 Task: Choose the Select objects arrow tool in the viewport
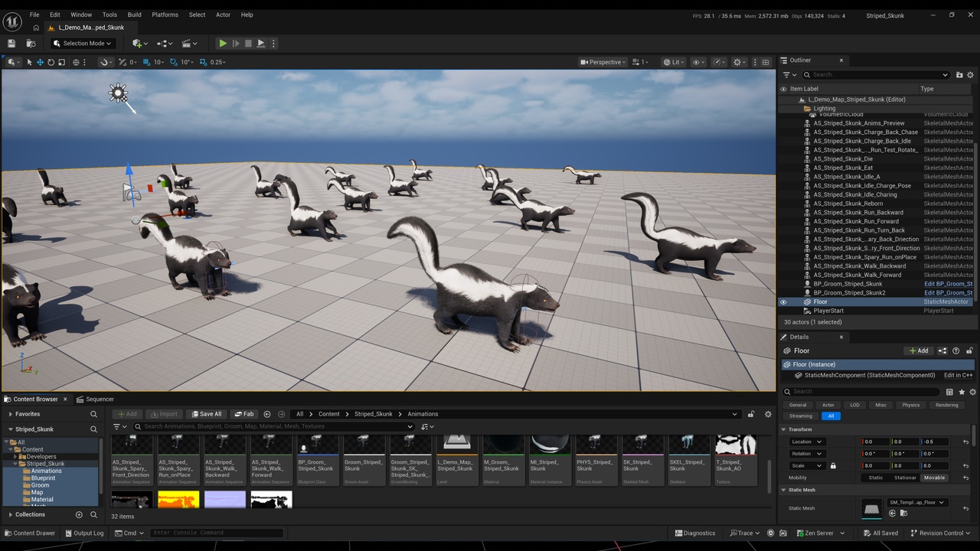29,62
